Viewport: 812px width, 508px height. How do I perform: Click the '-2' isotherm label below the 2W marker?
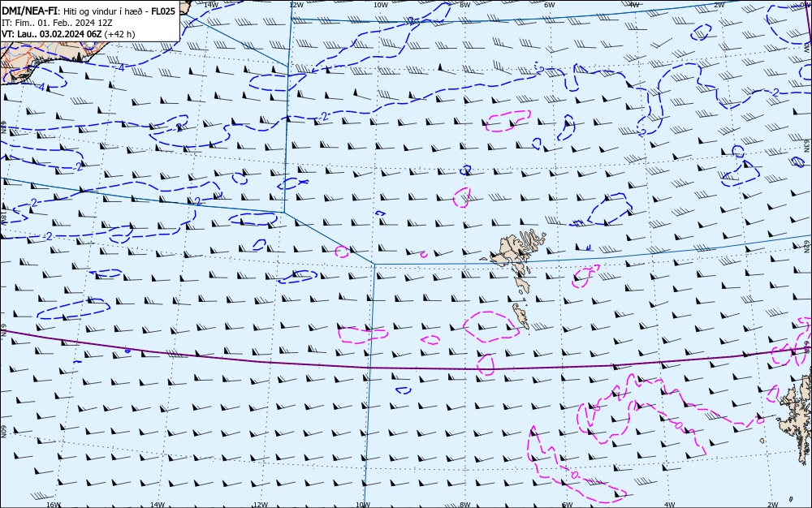click(775, 93)
